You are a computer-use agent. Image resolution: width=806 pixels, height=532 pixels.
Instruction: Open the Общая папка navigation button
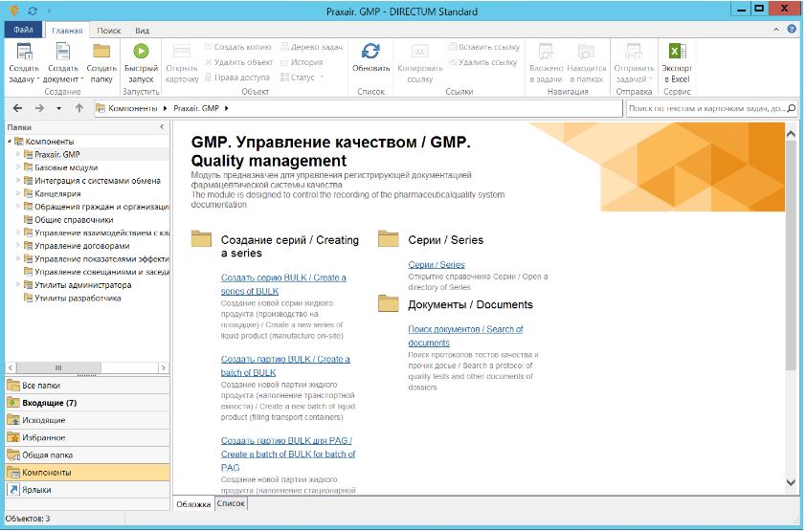pyautogui.click(x=87, y=455)
